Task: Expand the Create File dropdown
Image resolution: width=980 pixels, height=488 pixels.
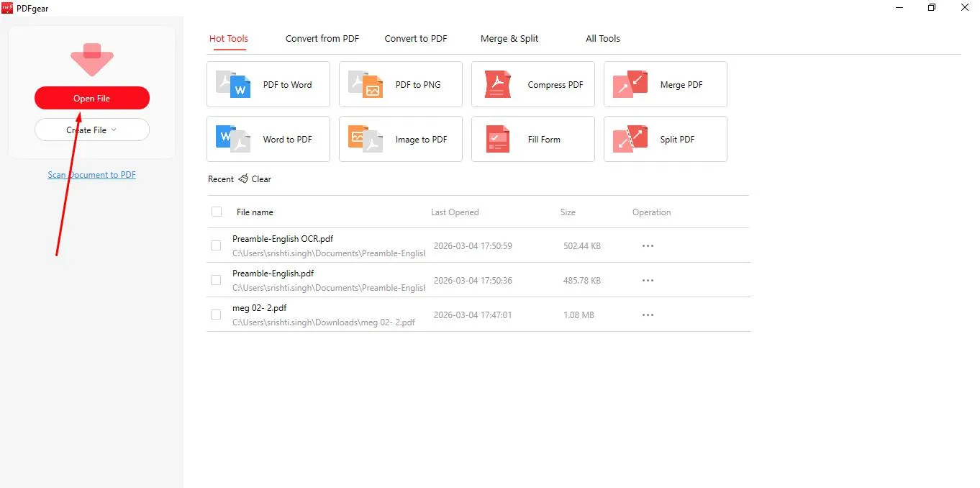Action: coord(91,130)
